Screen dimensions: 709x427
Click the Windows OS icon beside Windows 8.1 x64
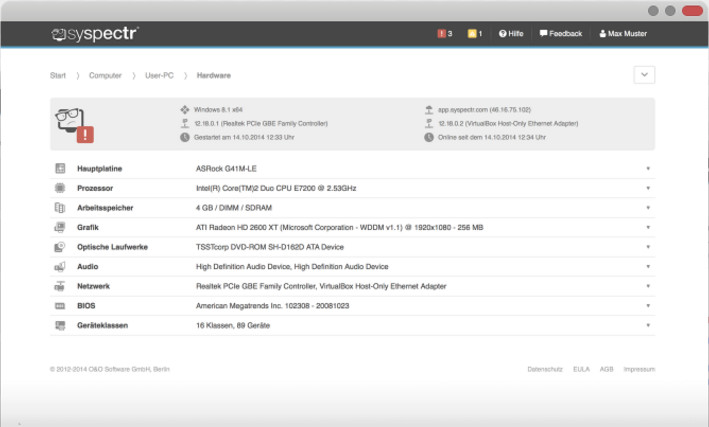[x=184, y=109]
